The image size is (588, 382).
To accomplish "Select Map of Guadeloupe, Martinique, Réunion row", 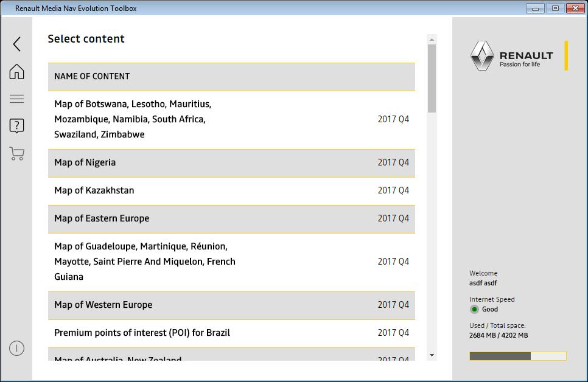I will tap(231, 262).
